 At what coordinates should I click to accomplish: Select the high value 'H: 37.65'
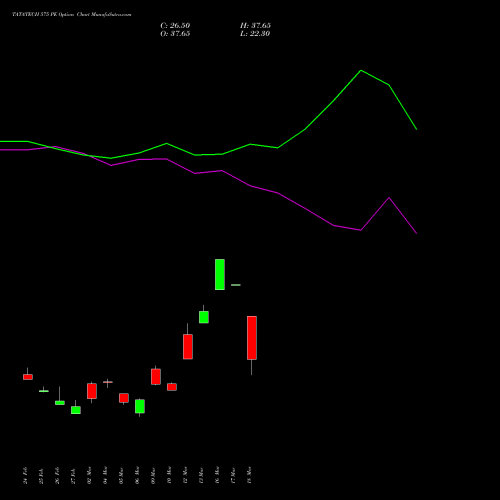tap(255, 26)
